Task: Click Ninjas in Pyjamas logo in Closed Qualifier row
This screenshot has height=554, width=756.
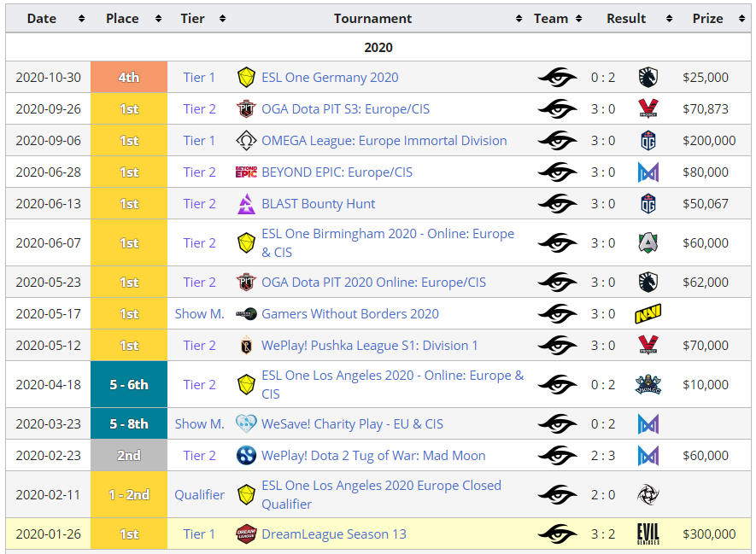Action: pyautogui.click(x=648, y=495)
